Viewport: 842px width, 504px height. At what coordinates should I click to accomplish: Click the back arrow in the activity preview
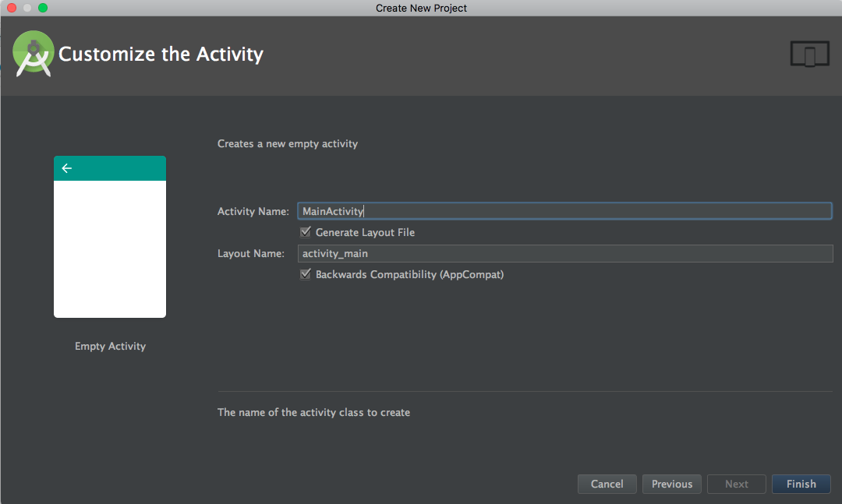click(66, 168)
